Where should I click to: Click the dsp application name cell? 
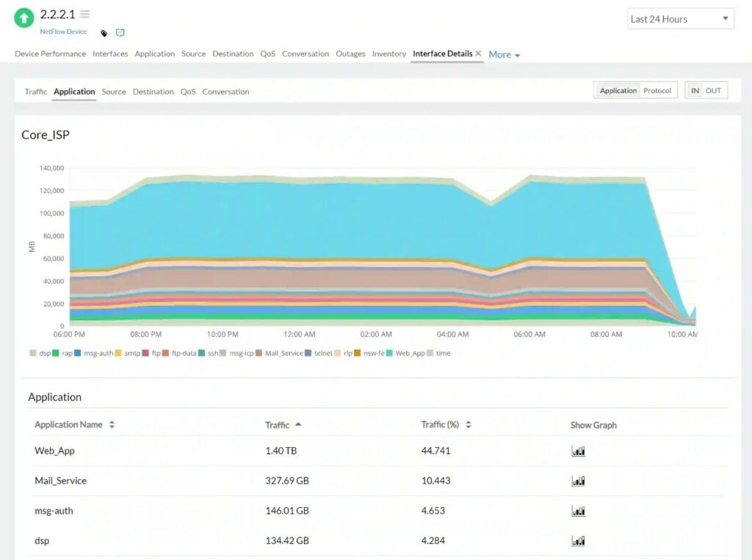tap(42, 541)
